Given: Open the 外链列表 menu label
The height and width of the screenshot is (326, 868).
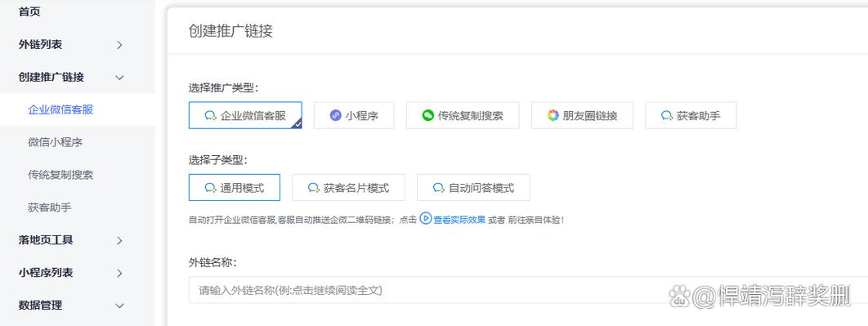Looking at the screenshot, I should point(40,45).
